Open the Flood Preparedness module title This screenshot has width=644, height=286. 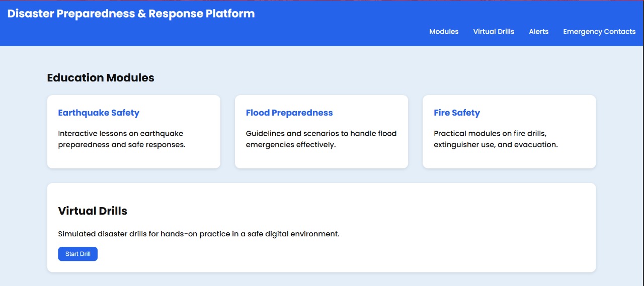289,113
